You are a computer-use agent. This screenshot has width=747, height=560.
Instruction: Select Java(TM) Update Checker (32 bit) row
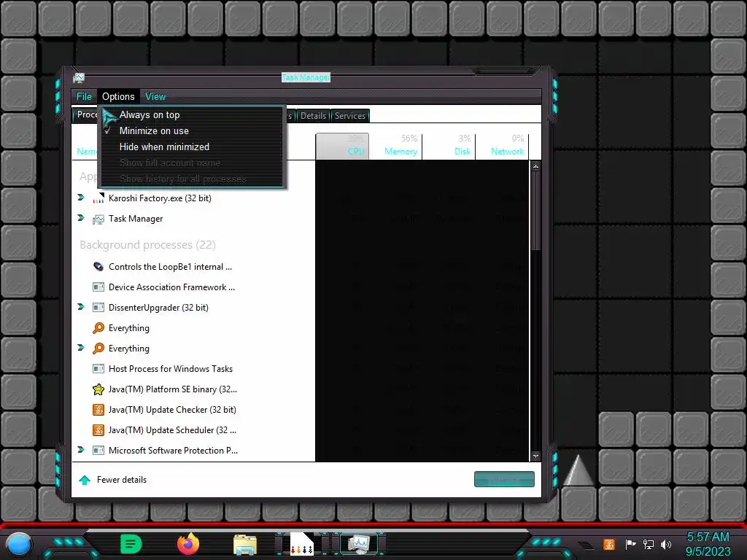pos(300,410)
